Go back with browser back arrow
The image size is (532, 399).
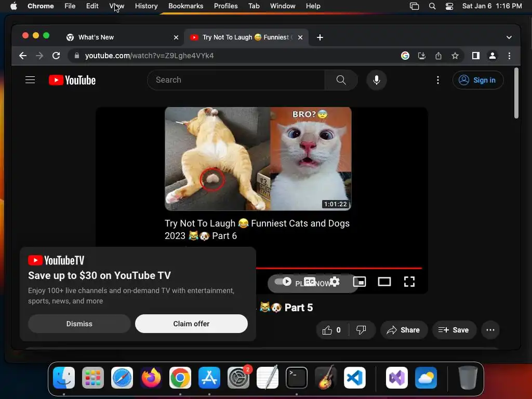pyautogui.click(x=23, y=56)
